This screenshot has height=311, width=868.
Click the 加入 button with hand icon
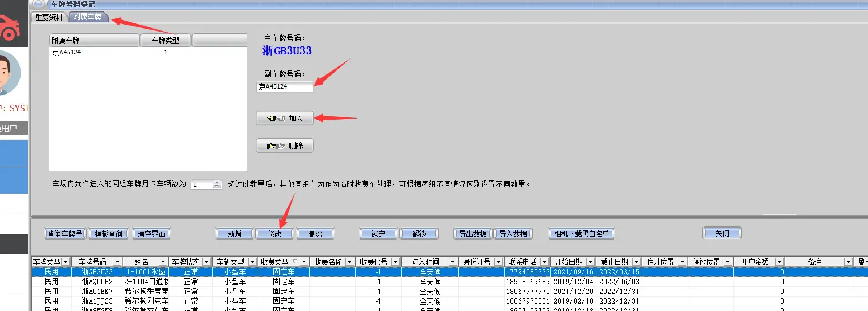click(x=285, y=119)
